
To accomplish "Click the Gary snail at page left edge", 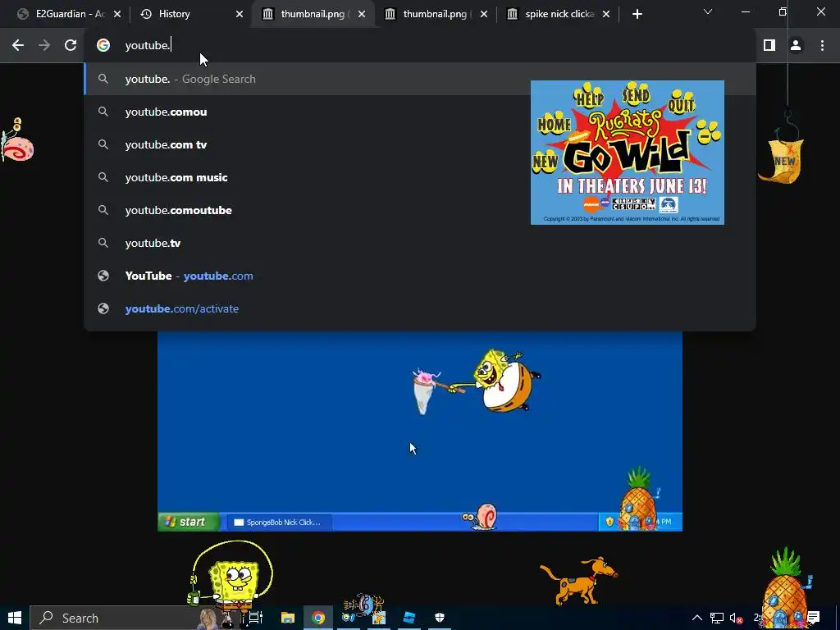I will 16,141.
